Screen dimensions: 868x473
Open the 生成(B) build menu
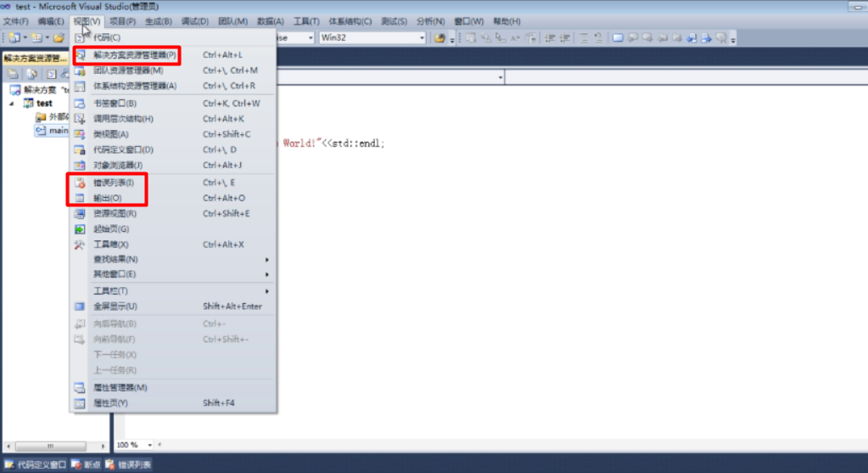point(159,21)
